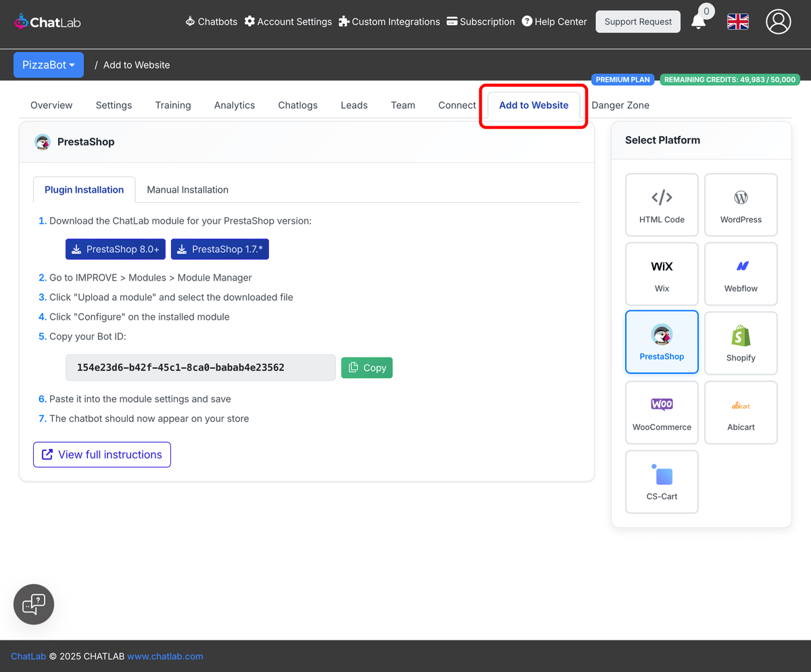The height and width of the screenshot is (672, 811).
Task: Open the chat widget bubble bottom left
Action: (33, 604)
